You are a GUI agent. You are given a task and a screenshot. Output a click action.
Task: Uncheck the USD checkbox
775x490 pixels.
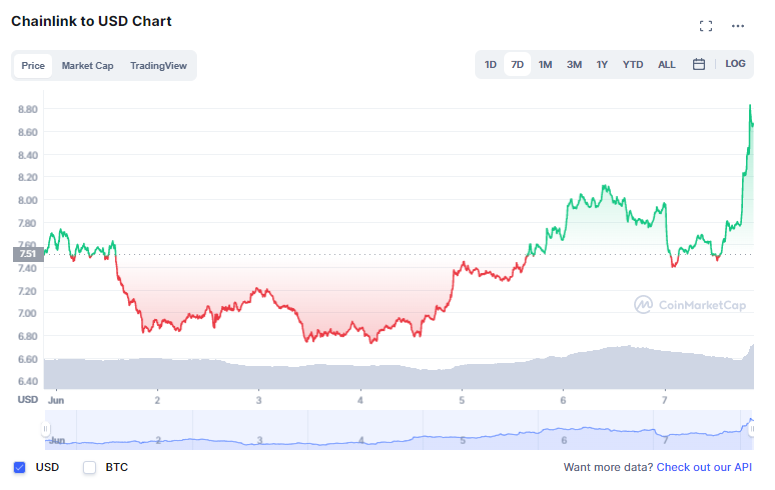coord(20,467)
